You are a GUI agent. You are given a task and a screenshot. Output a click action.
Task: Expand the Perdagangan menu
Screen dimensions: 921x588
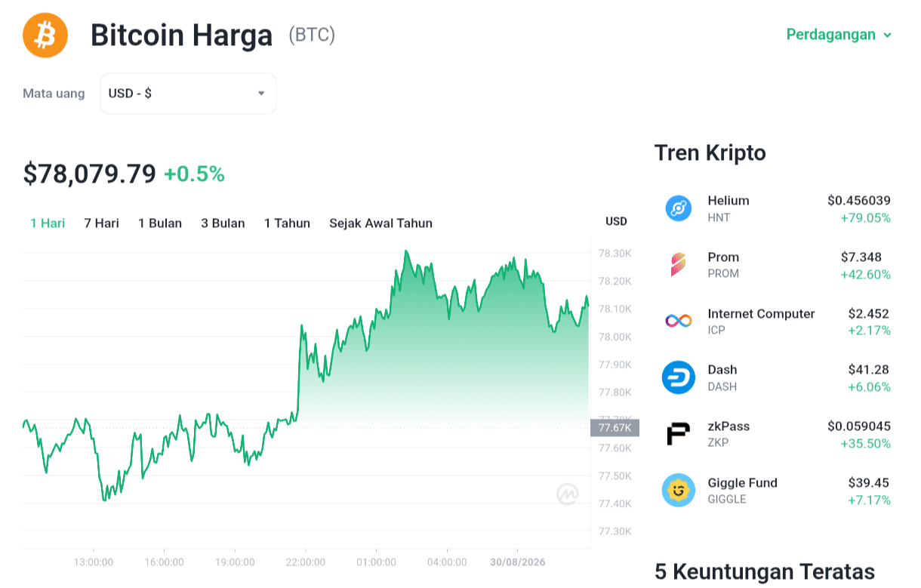[x=839, y=35]
